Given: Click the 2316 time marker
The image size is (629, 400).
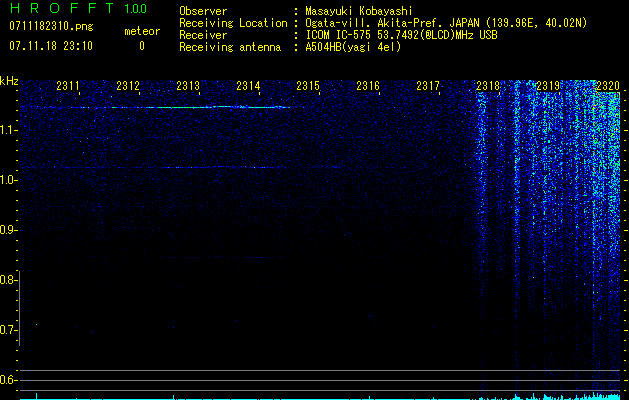Looking at the screenshot, I should pyautogui.click(x=368, y=85).
